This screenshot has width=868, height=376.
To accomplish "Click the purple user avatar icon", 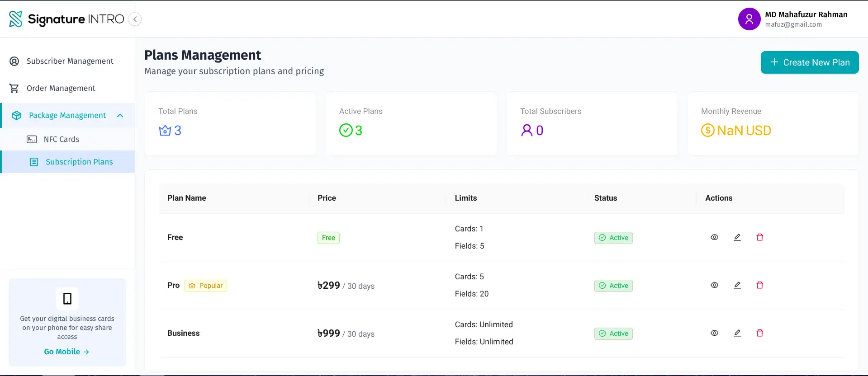I will tap(749, 19).
